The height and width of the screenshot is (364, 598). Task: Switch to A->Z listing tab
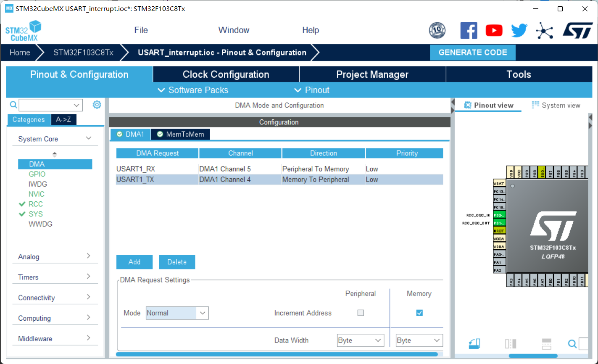click(63, 119)
